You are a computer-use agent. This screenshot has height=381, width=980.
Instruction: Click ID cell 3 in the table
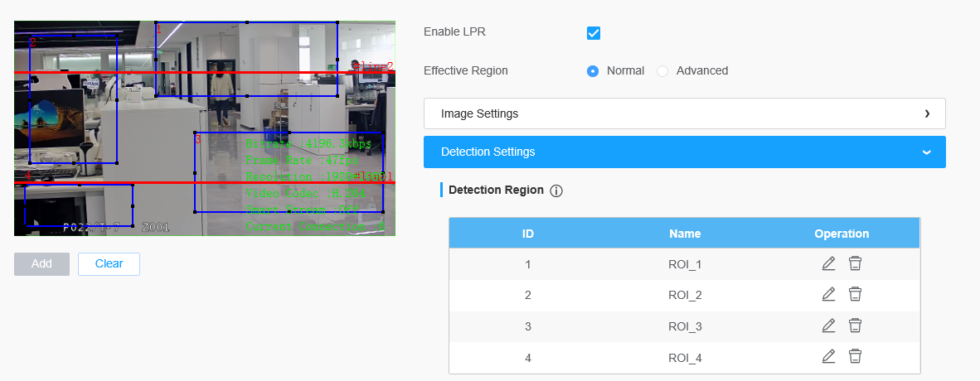[x=528, y=326]
